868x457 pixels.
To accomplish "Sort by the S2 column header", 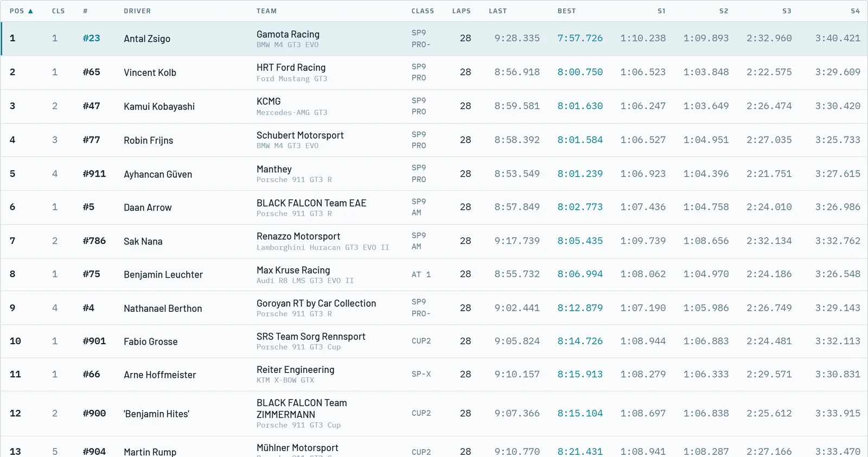I will pyautogui.click(x=724, y=11).
